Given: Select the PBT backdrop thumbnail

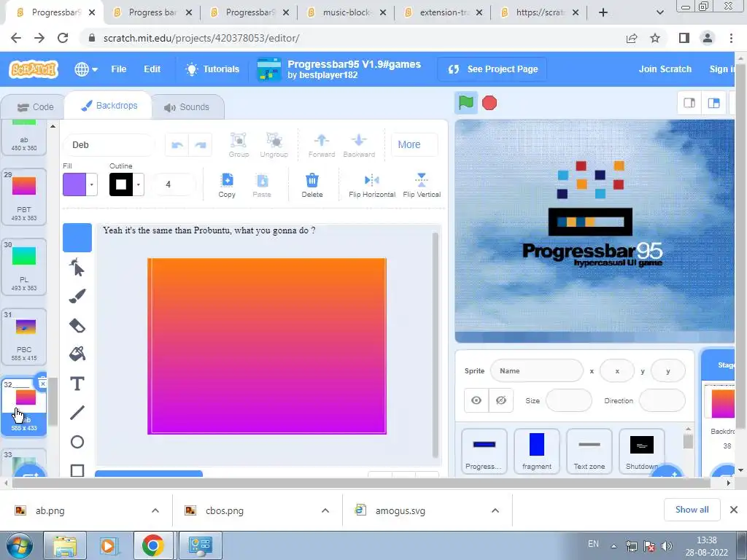Looking at the screenshot, I should click(24, 197).
